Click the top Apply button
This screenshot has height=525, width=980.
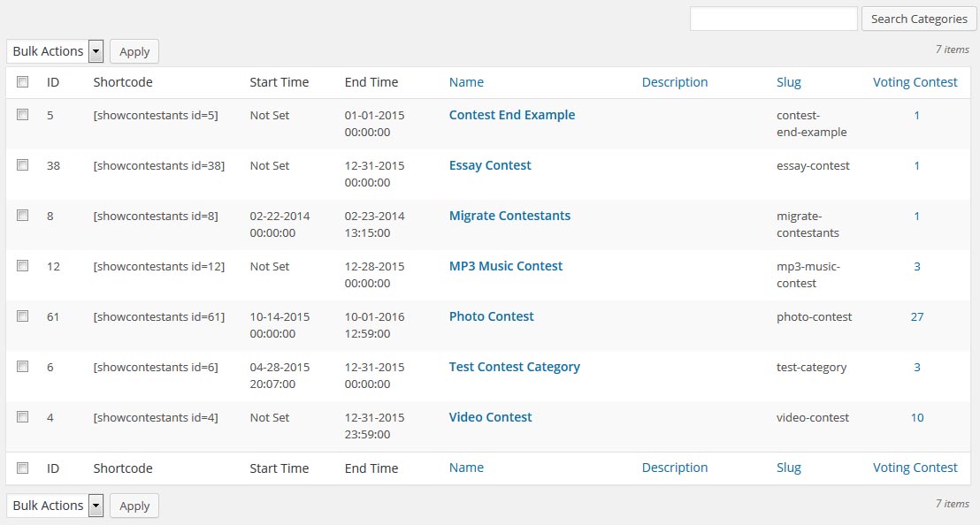[x=134, y=51]
